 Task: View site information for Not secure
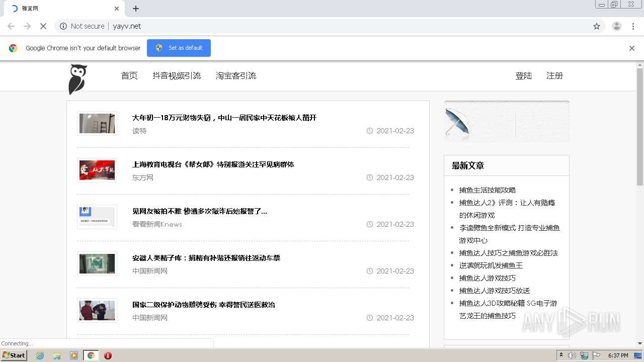click(x=82, y=26)
